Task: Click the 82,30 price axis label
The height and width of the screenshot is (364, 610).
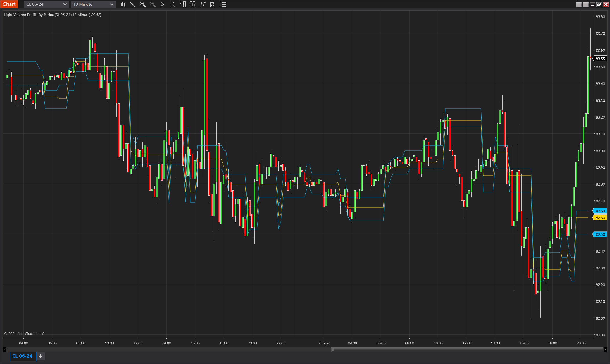Action: pyautogui.click(x=600, y=268)
